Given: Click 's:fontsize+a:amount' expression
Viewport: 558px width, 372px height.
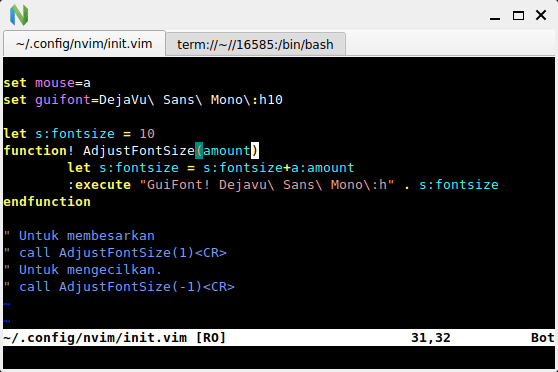Looking at the screenshot, I should [279, 168].
